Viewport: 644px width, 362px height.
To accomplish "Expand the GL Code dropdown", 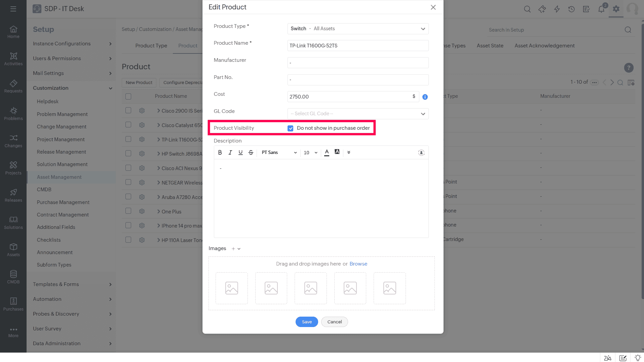I will [x=358, y=114].
